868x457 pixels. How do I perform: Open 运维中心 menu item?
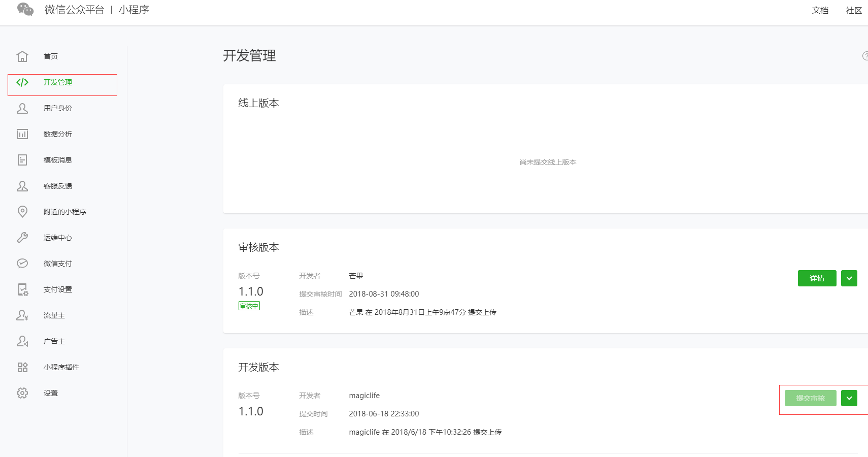(x=58, y=238)
